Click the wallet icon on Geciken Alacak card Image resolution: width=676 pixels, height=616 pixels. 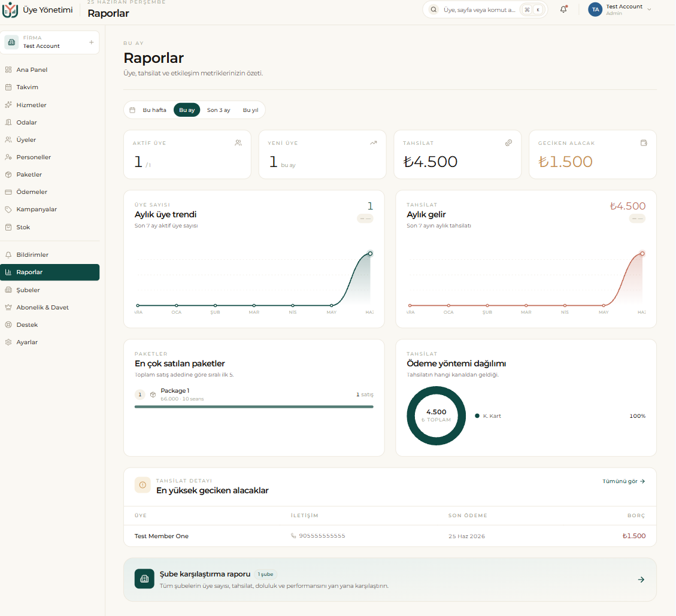[x=644, y=142]
